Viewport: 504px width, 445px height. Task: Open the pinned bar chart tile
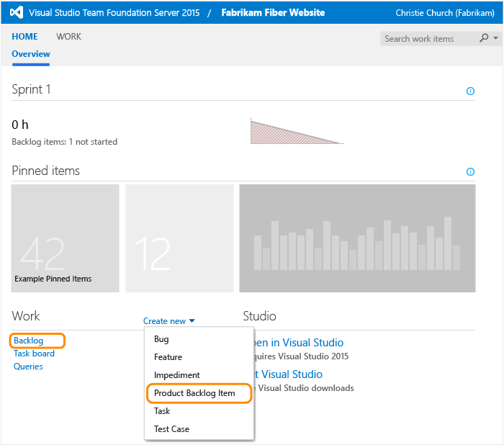(357, 238)
